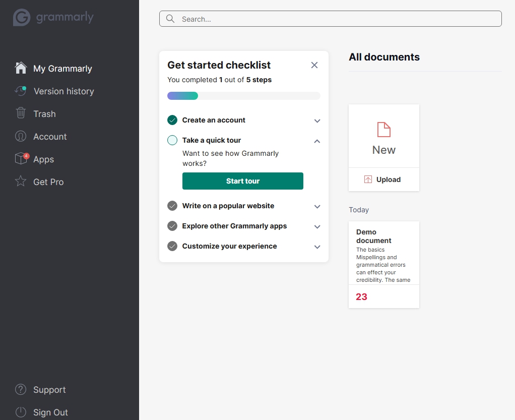Expand the Create an account step
Viewport: 515px width, 420px height.
pyautogui.click(x=317, y=121)
